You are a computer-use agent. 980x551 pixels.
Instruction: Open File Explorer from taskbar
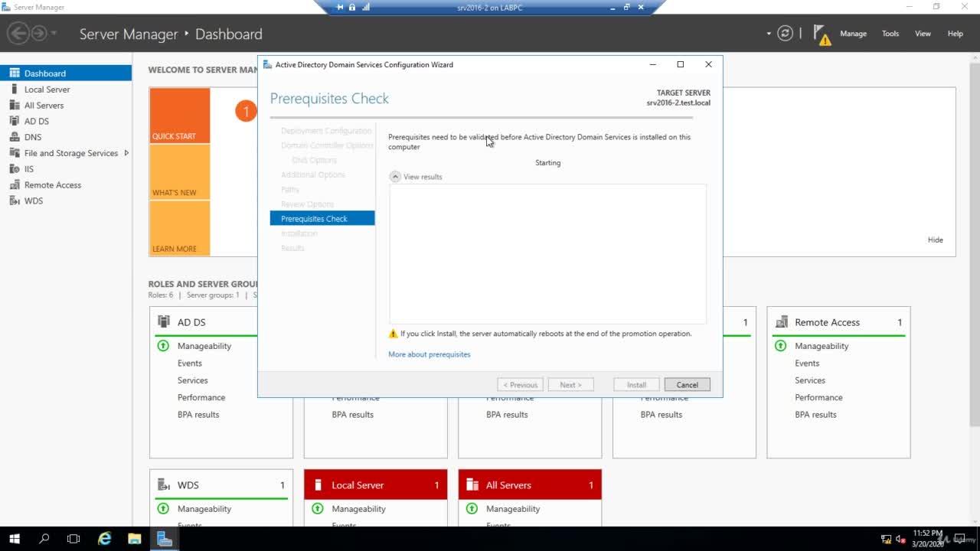[135, 539]
